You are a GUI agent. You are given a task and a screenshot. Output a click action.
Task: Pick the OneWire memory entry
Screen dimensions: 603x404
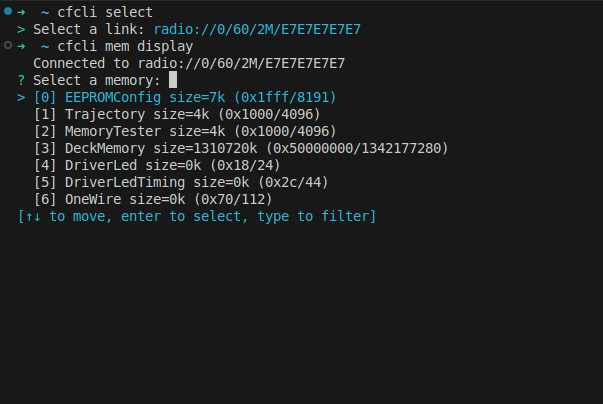[x=152, y=199]
